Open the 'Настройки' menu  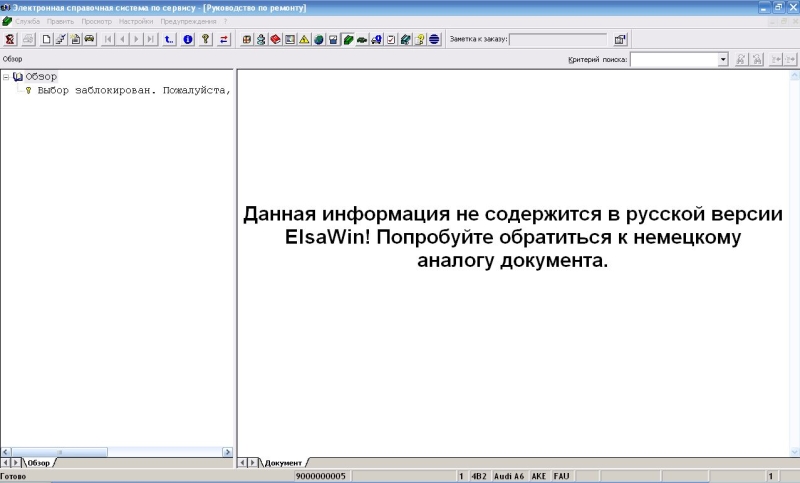tap(135, 21)
